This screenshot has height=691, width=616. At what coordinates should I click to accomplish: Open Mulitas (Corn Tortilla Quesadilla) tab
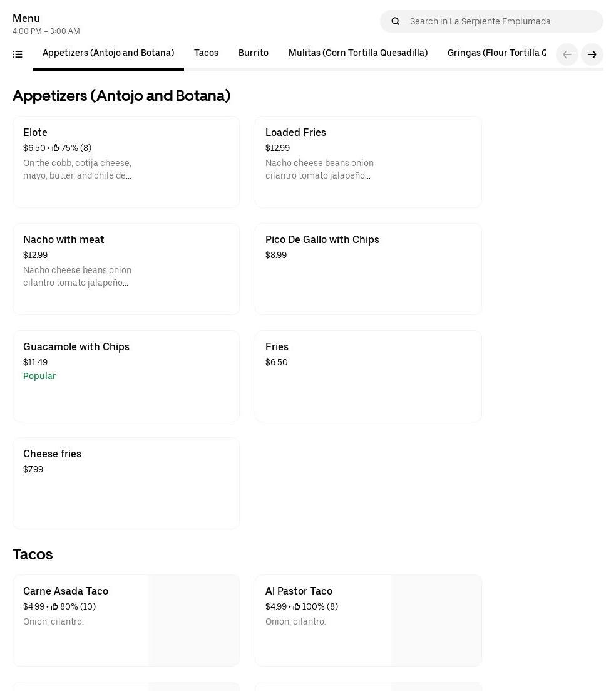pos(357,53)
